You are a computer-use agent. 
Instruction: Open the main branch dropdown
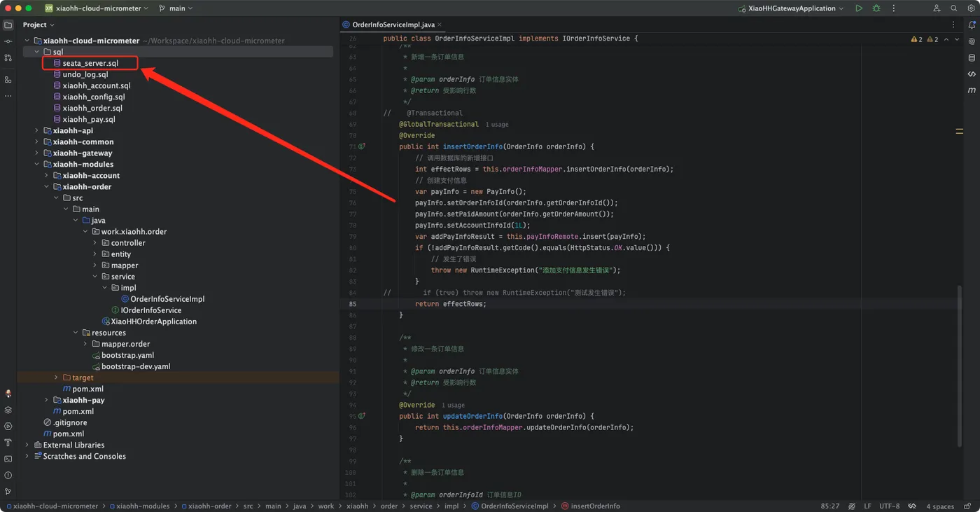176,8
